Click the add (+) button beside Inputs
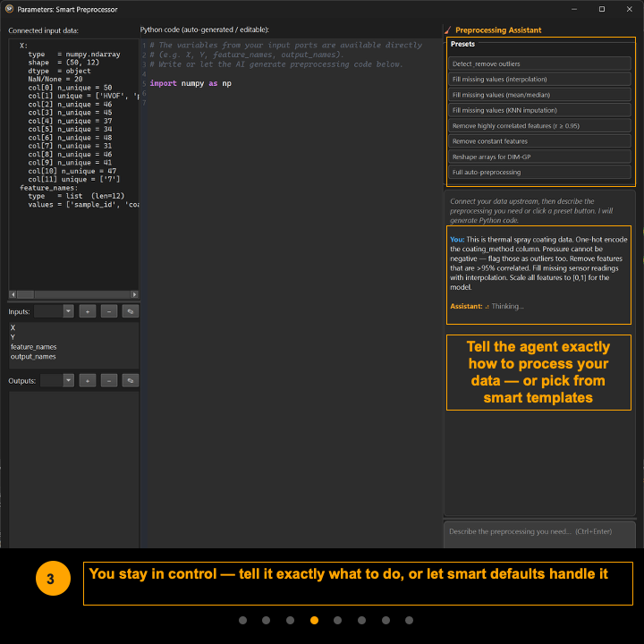Image resolution: width=644 pixels, height=644 pixels. (x=88, y=311)
